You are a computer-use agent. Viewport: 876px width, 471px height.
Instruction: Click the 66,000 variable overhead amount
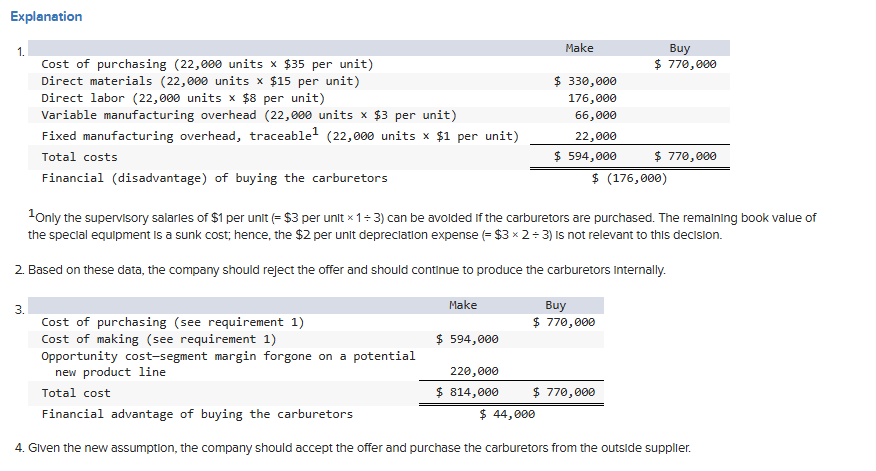(596, 115)
